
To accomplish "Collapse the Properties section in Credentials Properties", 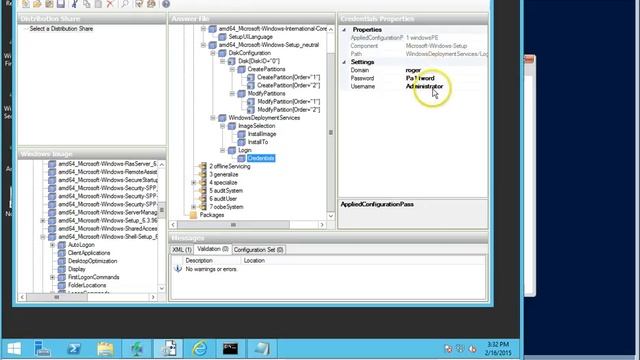I will (344, 30).
